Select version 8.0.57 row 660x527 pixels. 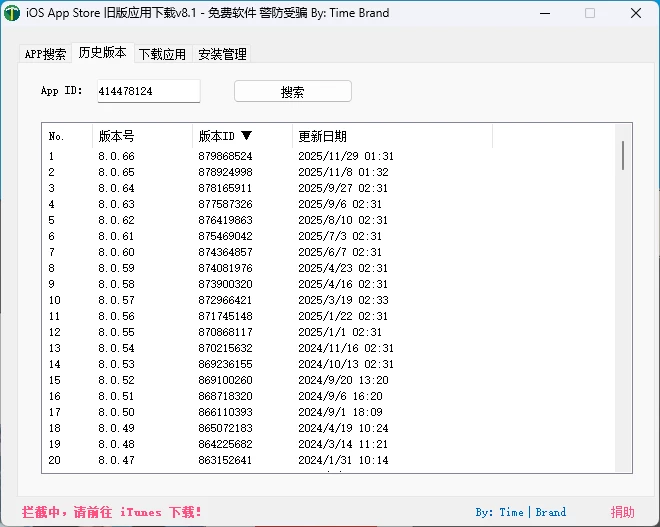(x=328, y=300)
